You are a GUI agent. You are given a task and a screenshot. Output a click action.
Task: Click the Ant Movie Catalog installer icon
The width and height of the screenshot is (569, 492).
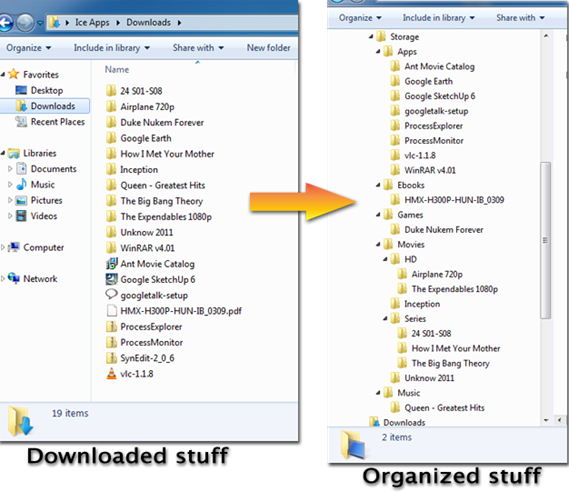111,263
